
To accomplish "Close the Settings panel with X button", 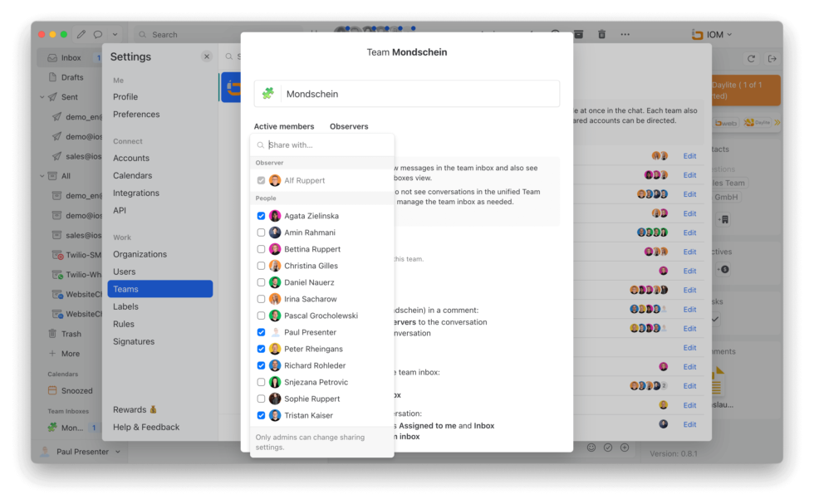I will point(207,56).
